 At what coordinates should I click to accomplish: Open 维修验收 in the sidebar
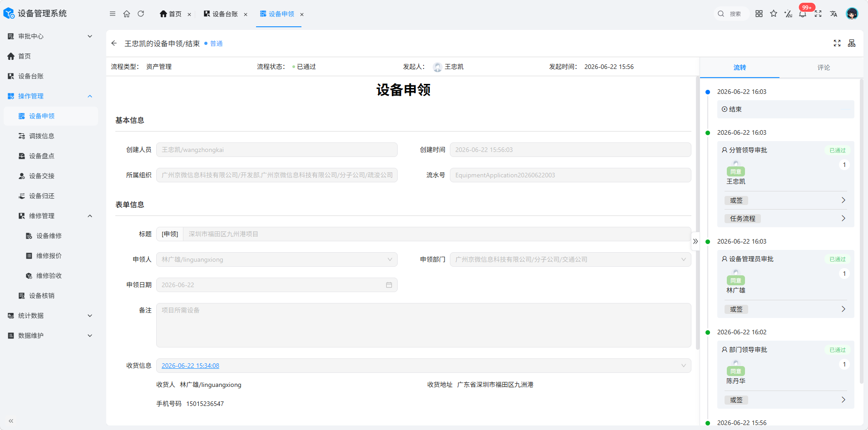click(x=50, y=276)
